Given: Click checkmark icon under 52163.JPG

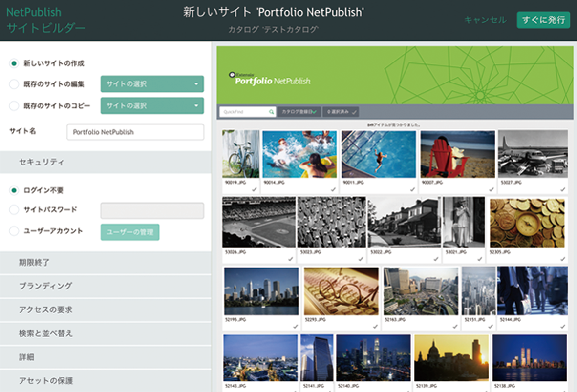Looking at the screenshot, I should point(455,326).
